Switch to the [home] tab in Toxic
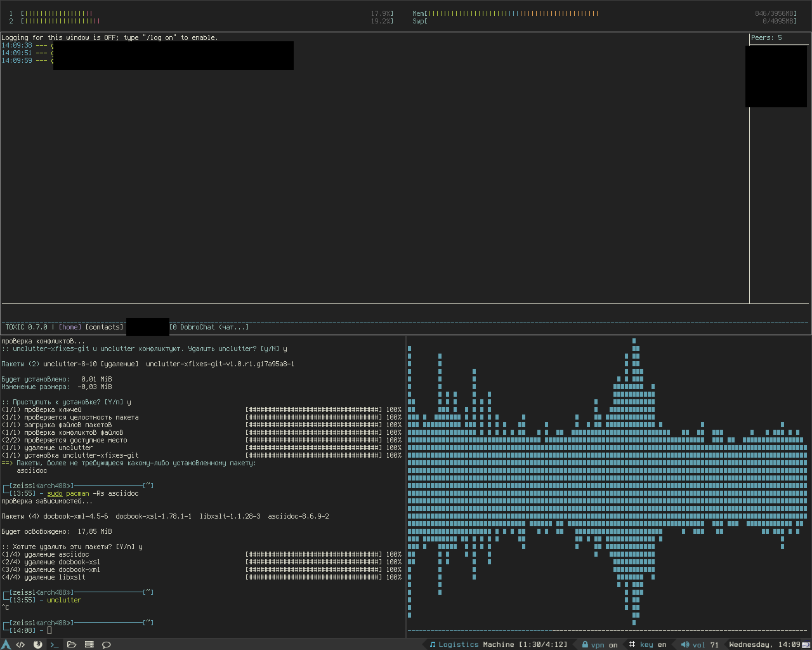812x650 pixels. (x=70, y=327)
